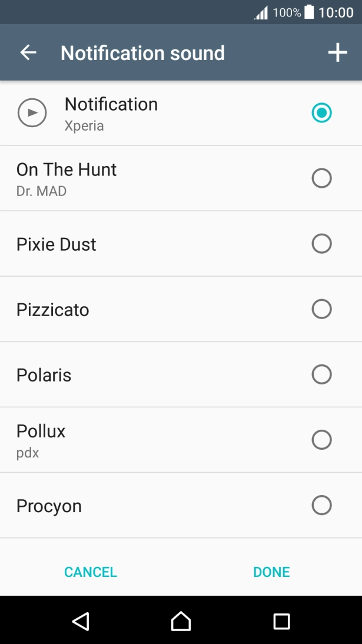
Task: Open recent apps with the square icon
Action: (x=281, y=621)
